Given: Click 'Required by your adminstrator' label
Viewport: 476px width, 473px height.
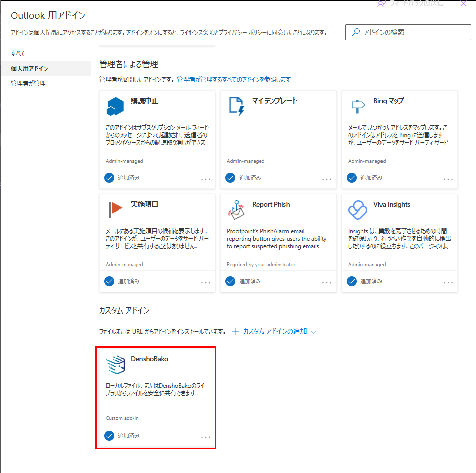Looking at the screenshot, I should pos(261,265).
